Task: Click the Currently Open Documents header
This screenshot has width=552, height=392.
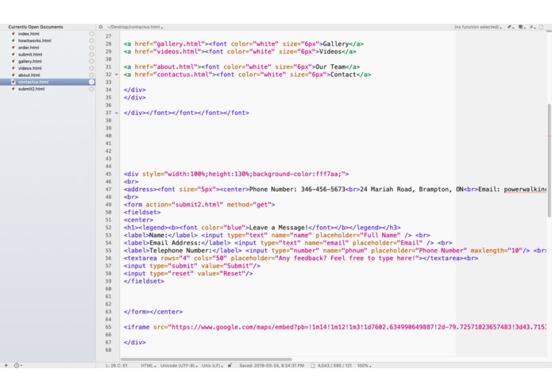Action: coord(36,27)
